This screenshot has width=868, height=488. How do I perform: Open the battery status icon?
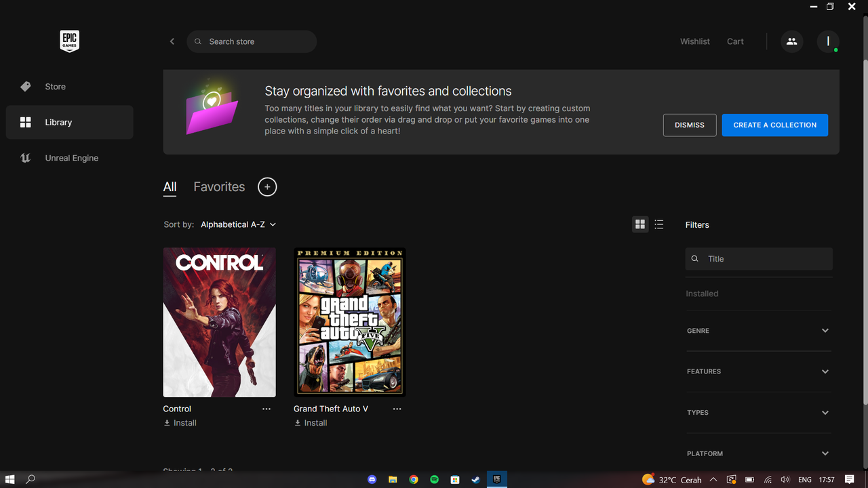click(x=749, y=480)
